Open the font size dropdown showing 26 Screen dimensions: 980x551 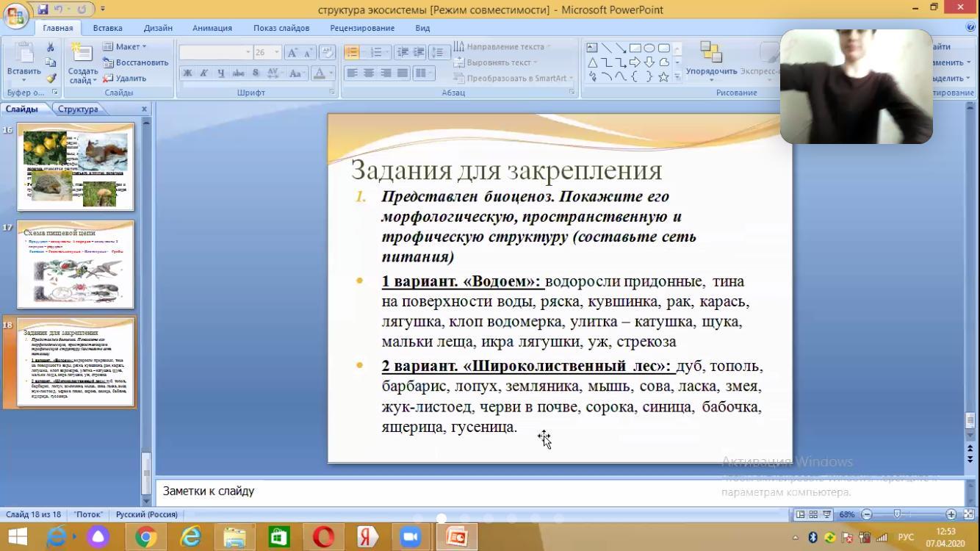click(277, 53)
